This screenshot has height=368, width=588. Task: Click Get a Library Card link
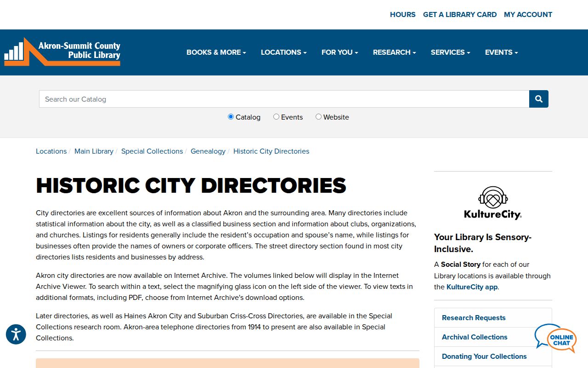[x=460, y=15]
